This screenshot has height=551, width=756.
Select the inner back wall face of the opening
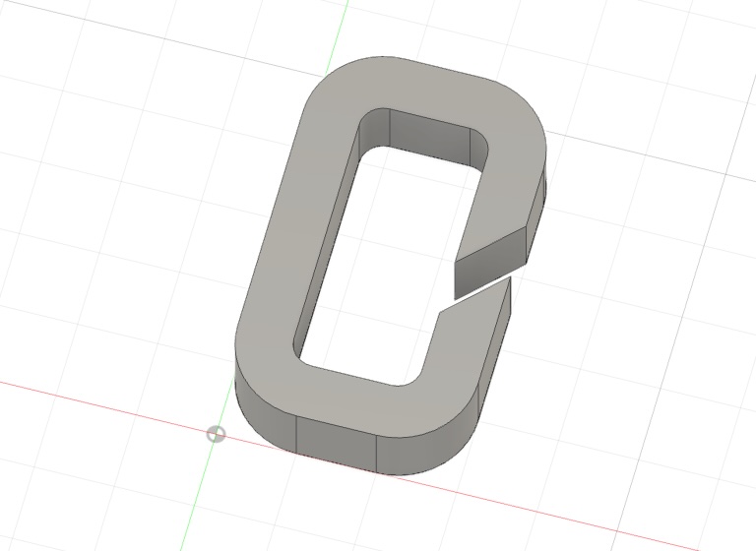click(x=430, y=140)
